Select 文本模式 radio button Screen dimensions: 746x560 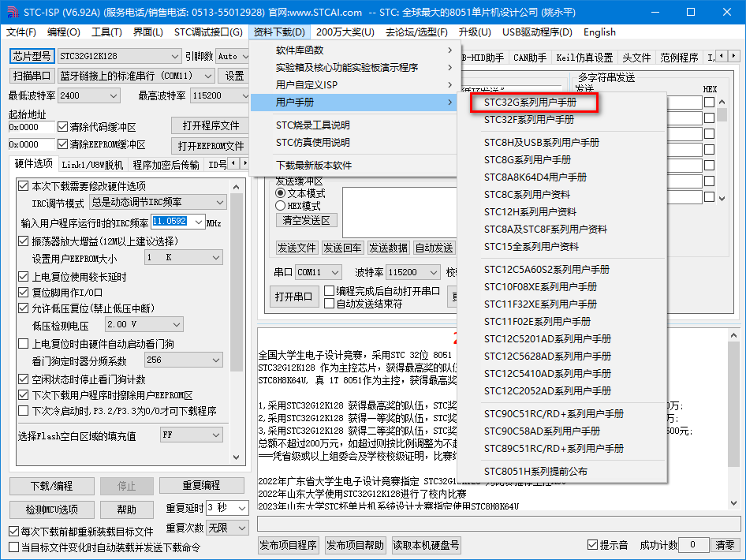pyautogui.click(x=280, y=193)
